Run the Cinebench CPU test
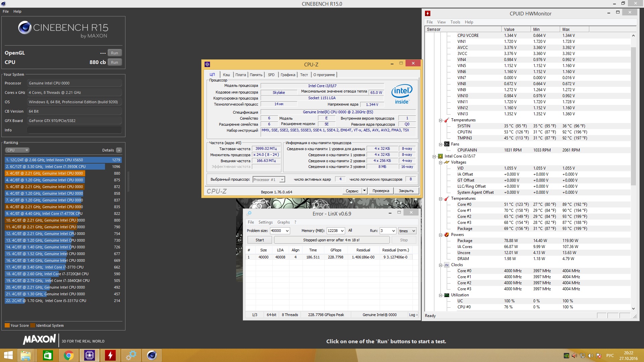The width and height of the screenshot is (644, 362). point(114,62)
